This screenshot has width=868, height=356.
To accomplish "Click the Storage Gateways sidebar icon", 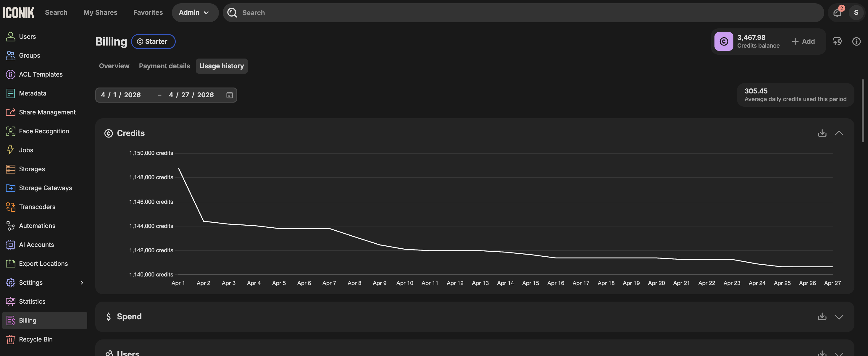I will (x=10, y=188).
